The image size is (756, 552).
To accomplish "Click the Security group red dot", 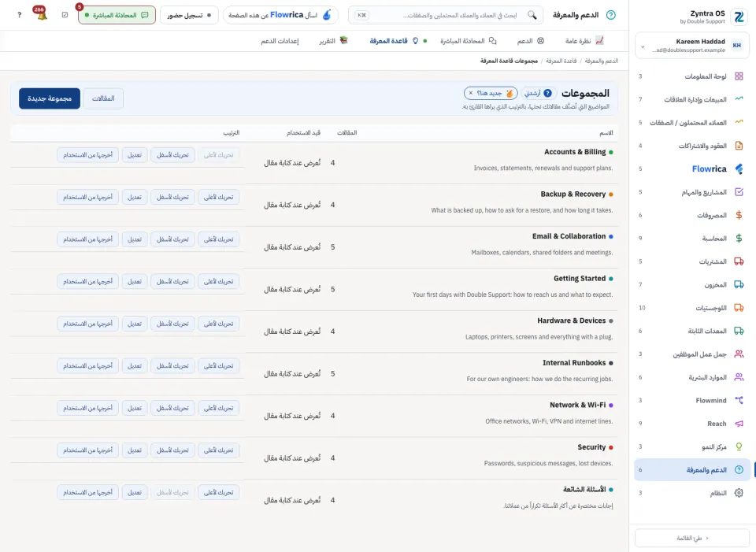I will (611, 447).
